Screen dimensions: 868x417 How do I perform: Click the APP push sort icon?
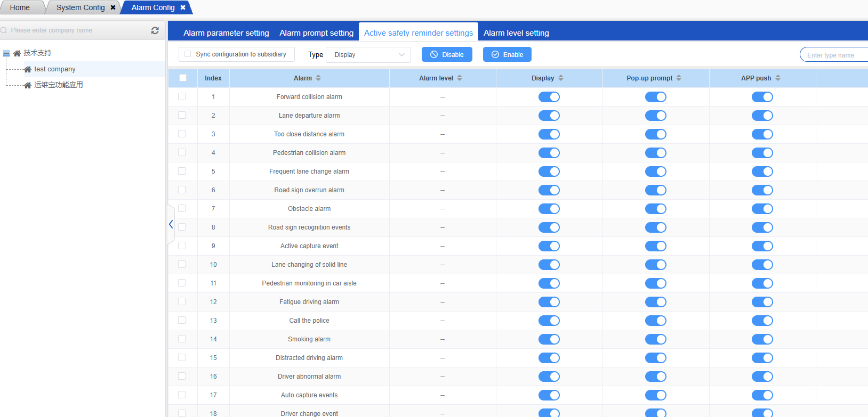click(x=778, y=78)
